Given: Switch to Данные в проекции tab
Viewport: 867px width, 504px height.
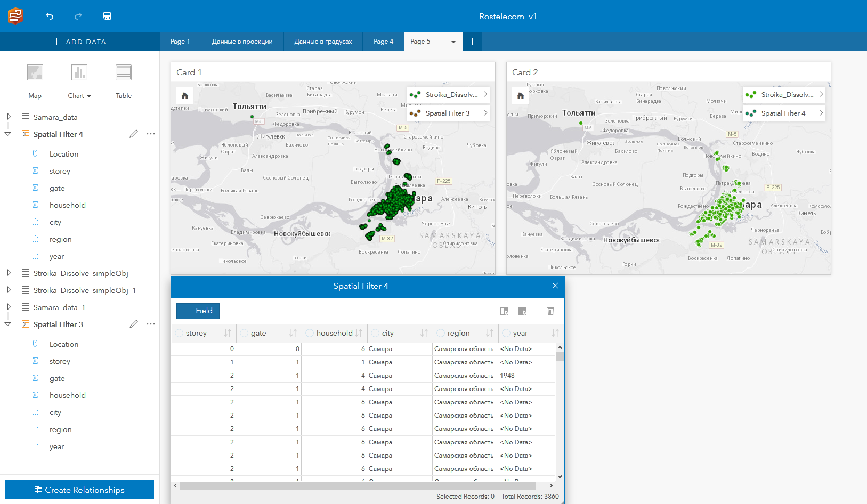Looking at the screenshot, I should [x=242, y=42].
